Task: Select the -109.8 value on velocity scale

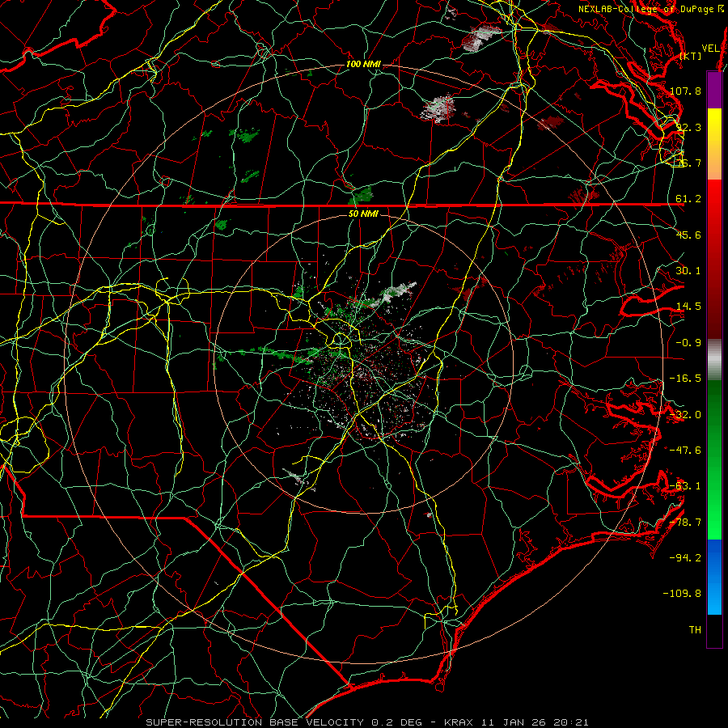Action: 682,594
